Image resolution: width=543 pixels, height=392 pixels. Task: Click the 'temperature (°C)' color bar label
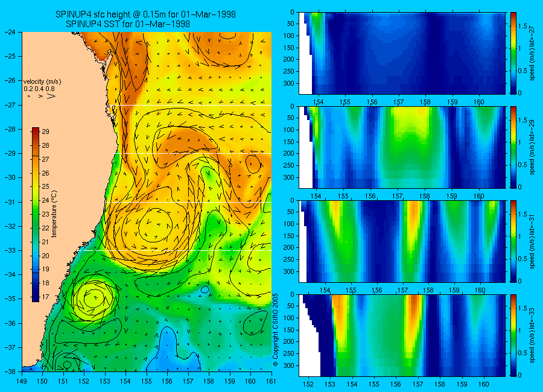[x=54, y=213]
